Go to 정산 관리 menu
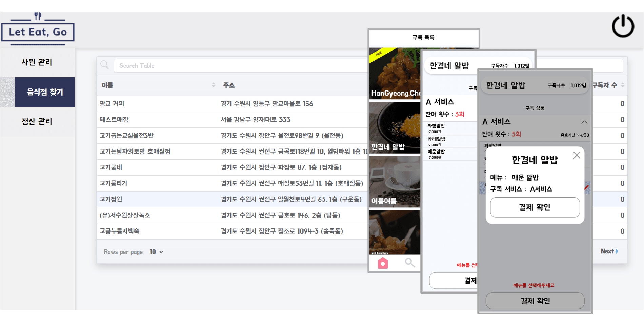This screenshot has height=322, width=644. 37,121
